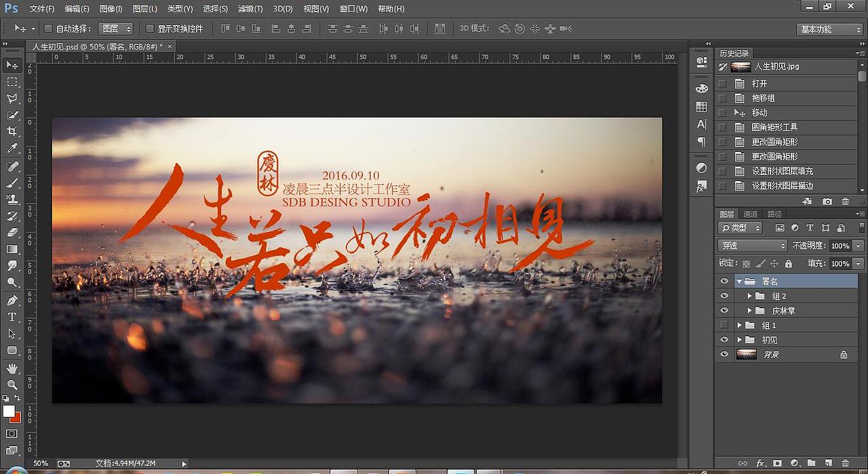Screen dimensions: 868x474
Task: Hide the 组 2 layer group
Action: (724, 296)
